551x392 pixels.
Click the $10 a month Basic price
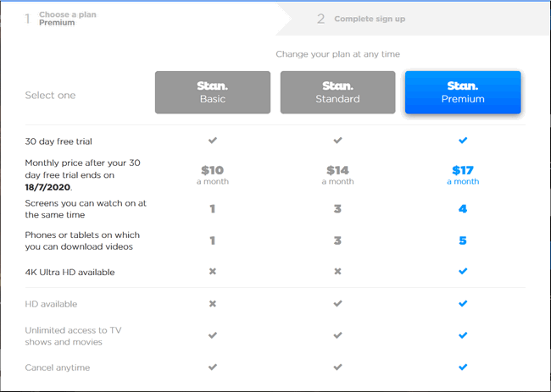click(213, 174)
